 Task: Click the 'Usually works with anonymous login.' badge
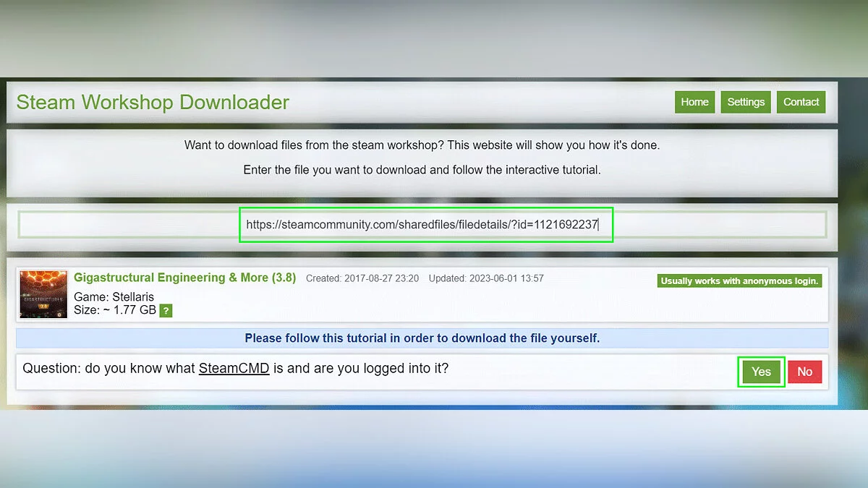point(739,281)
